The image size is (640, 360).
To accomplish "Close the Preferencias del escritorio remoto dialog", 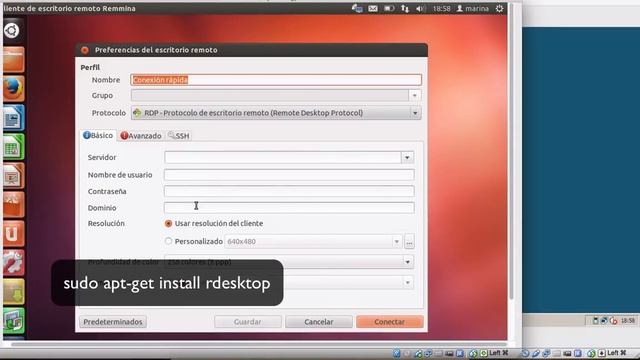I will [x=85, y=50].
